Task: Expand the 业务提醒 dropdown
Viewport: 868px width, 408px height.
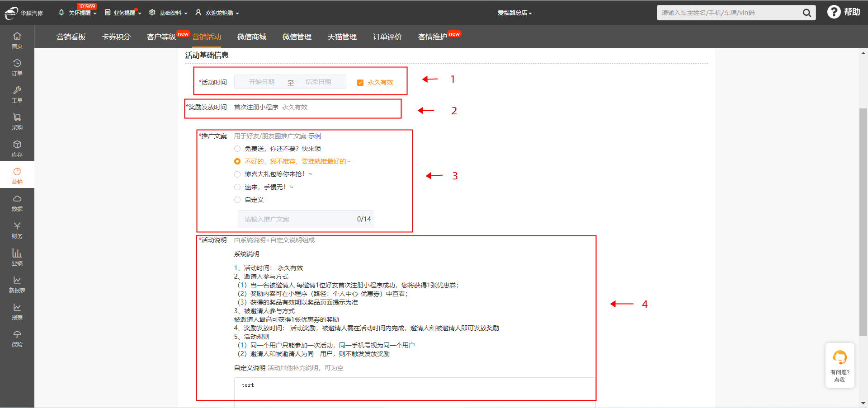Action: 123,13
